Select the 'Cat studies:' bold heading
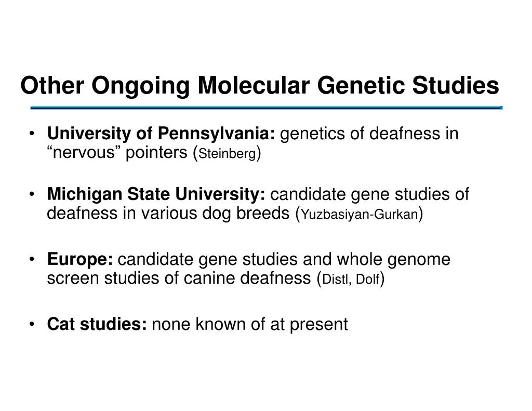The height and width of the screenshot is (411, 532). pos(97,324)
